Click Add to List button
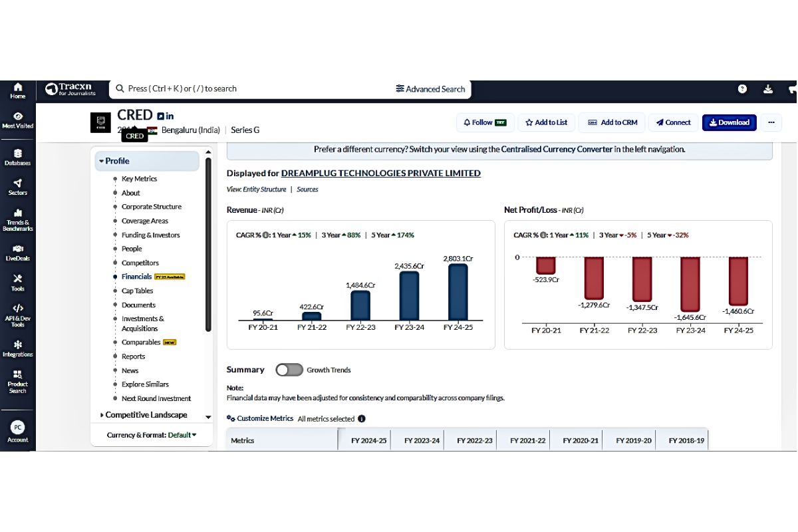The image size is (798, 532). click(x=546, y=122)
